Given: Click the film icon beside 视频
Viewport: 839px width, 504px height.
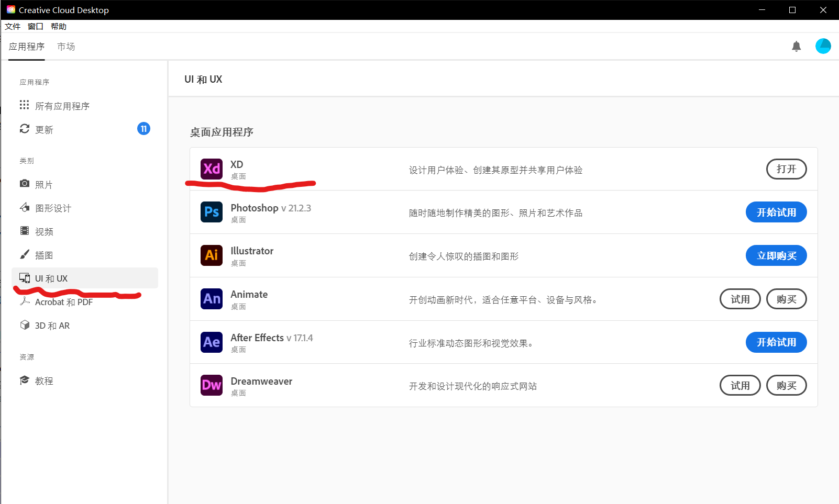Looking at the screenshot, I should [x=24, y=231].
